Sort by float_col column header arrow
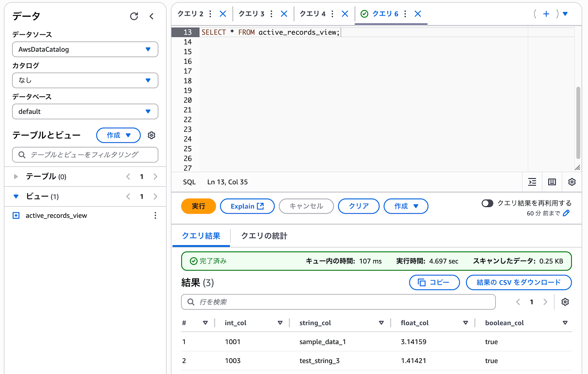 (x=466, y=323)
